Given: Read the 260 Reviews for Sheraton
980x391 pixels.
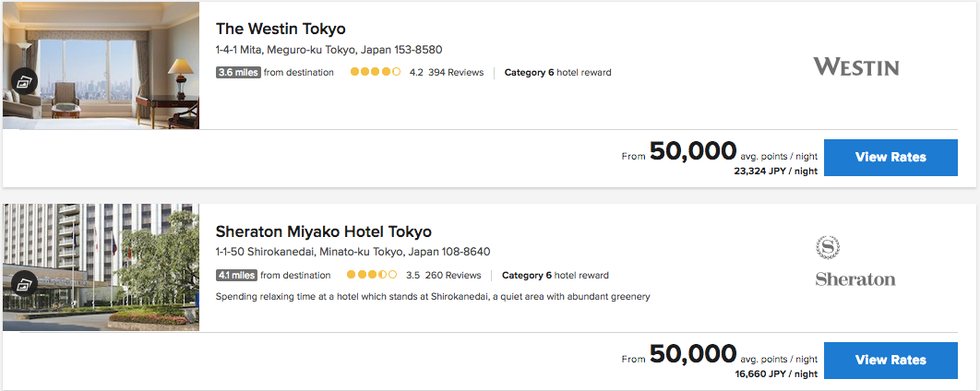Looking at the screenshot, I should pyautogui.click(x=453, y=275).
